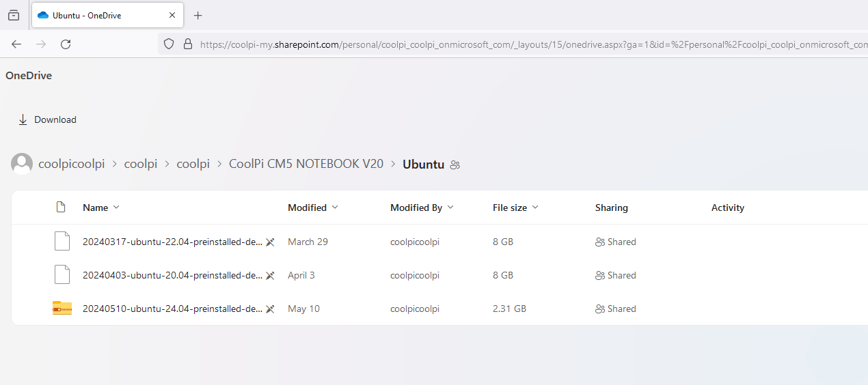Screen dimensions: 868x385
Task: Open a new browser tab
Action: (198, 15)
